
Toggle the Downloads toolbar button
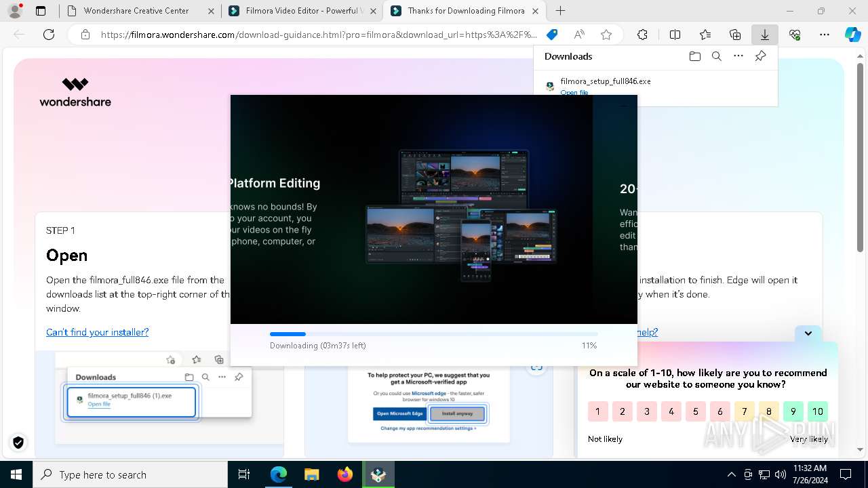coord(765,35)
